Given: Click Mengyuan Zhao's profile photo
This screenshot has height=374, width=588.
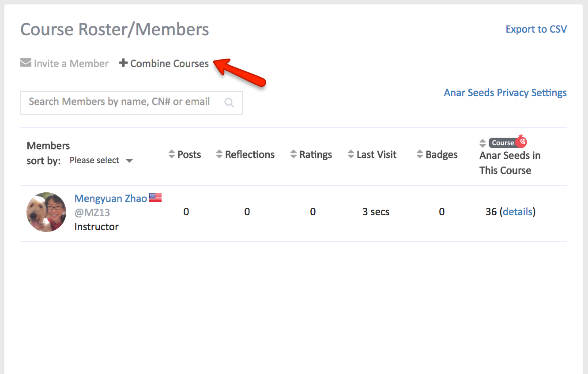Looking at the screenshot, I should coord(46,212).
